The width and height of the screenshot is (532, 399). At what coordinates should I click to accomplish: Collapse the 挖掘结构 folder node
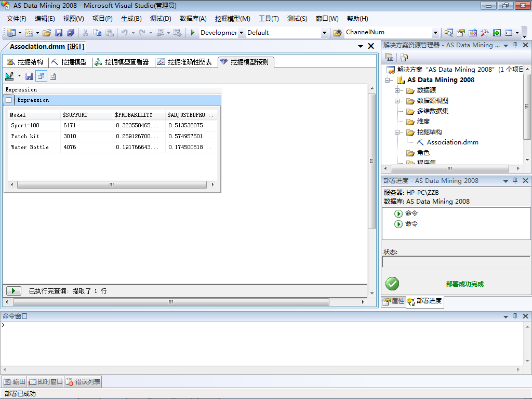pos(397,132)
